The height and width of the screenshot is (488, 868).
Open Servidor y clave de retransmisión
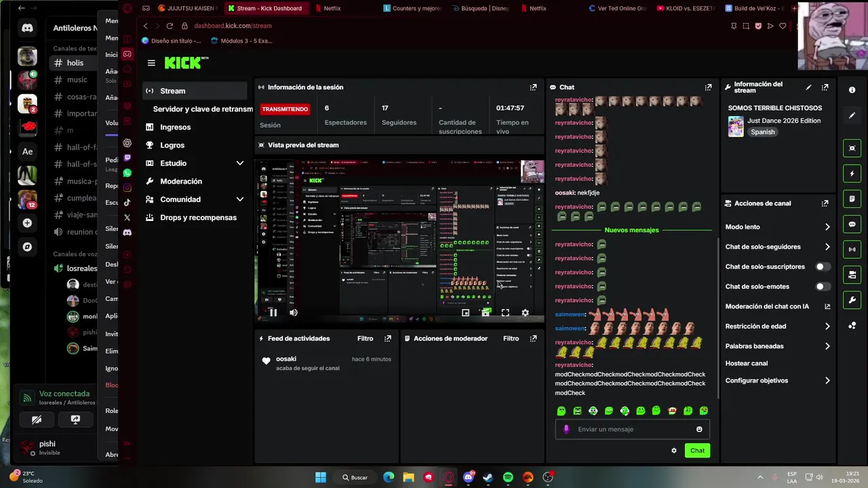[x=202, y=109]
